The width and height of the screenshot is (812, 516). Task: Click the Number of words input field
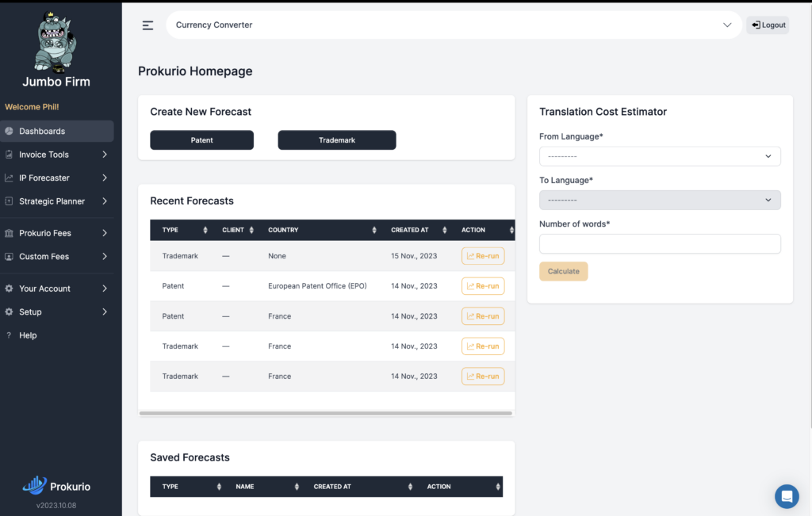click(x=660, y=244)
